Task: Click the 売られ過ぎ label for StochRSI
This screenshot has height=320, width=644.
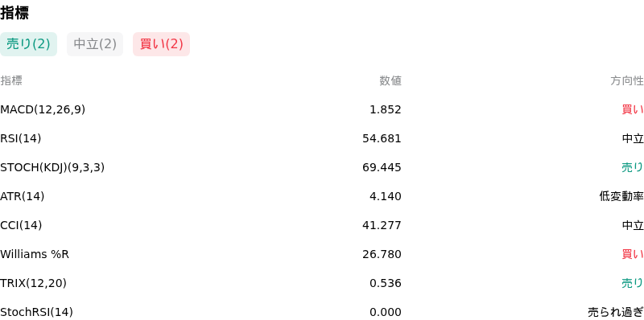Action: click(x=616, y=312)
